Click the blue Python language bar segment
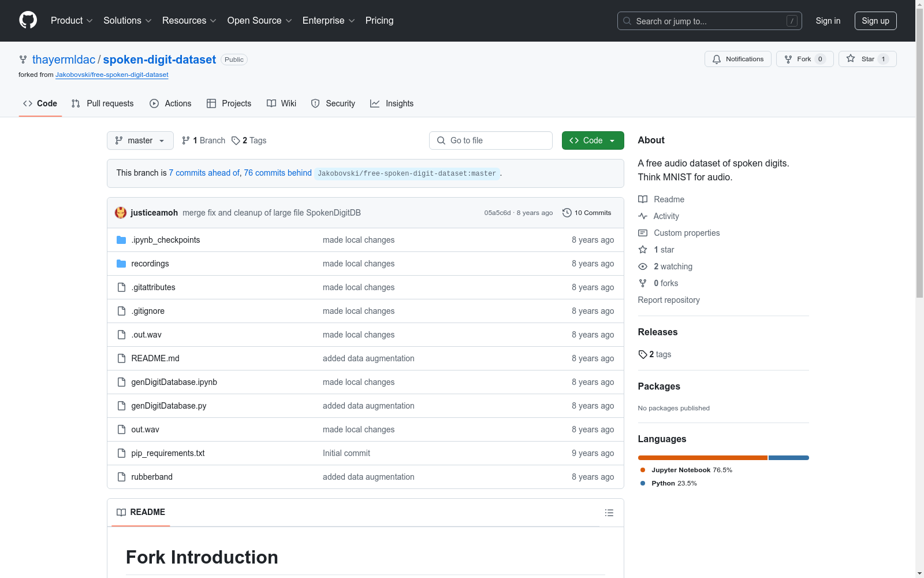The image size is (924, 578). click(789, 458)
